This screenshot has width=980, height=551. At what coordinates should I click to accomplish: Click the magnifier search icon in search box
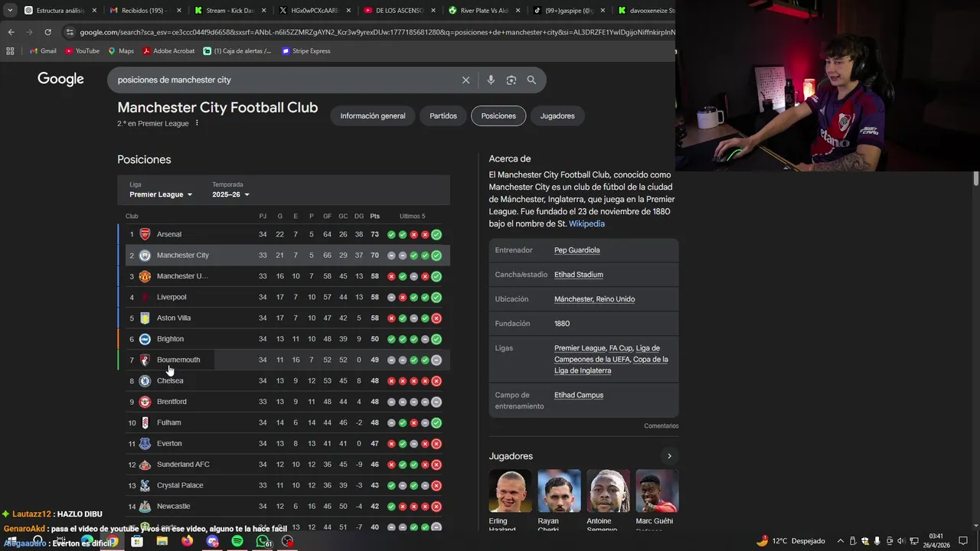[531, 80]
